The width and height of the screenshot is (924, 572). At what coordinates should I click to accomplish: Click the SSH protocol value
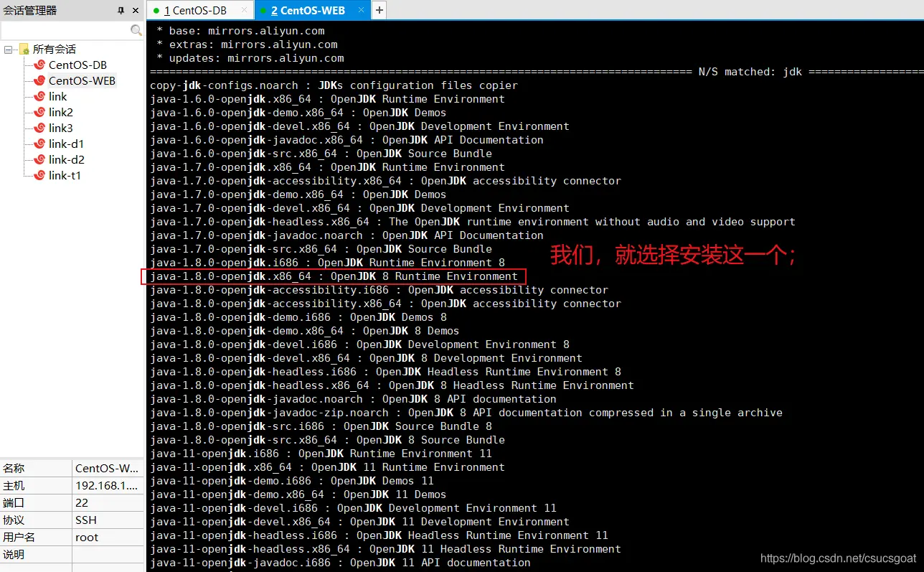(108, 520)
